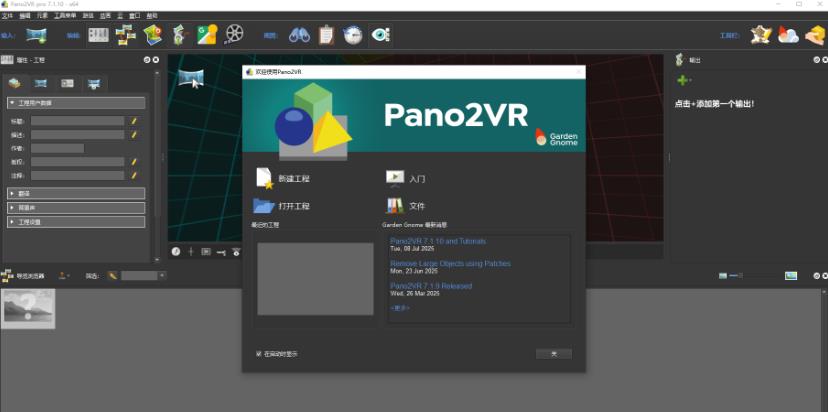Click the hand package toolbar icon
The width and height of the screenshot is (828, 412).
coord(815,35)
